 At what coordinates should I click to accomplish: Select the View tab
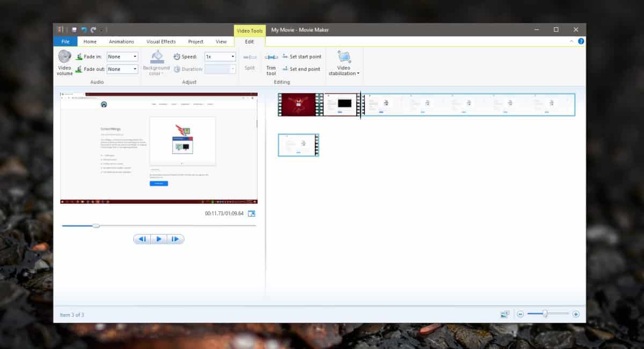click(x=221, y=41)
